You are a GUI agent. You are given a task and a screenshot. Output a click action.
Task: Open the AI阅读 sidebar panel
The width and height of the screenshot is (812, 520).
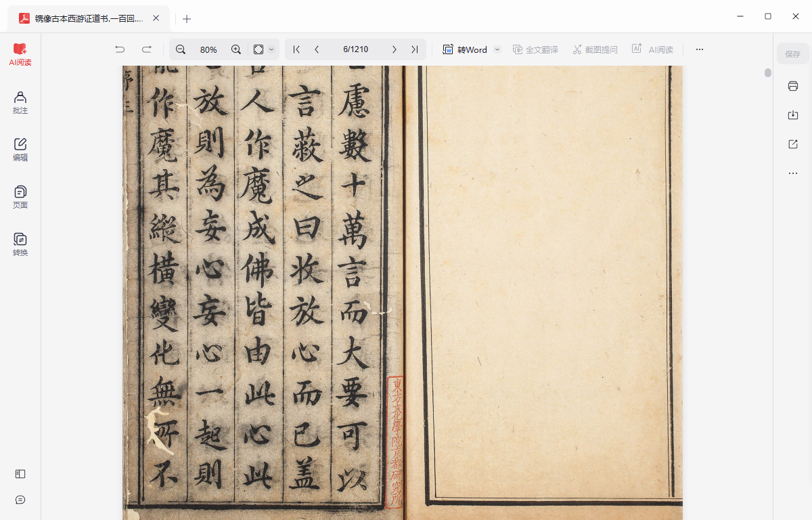[x=20, y=54]
